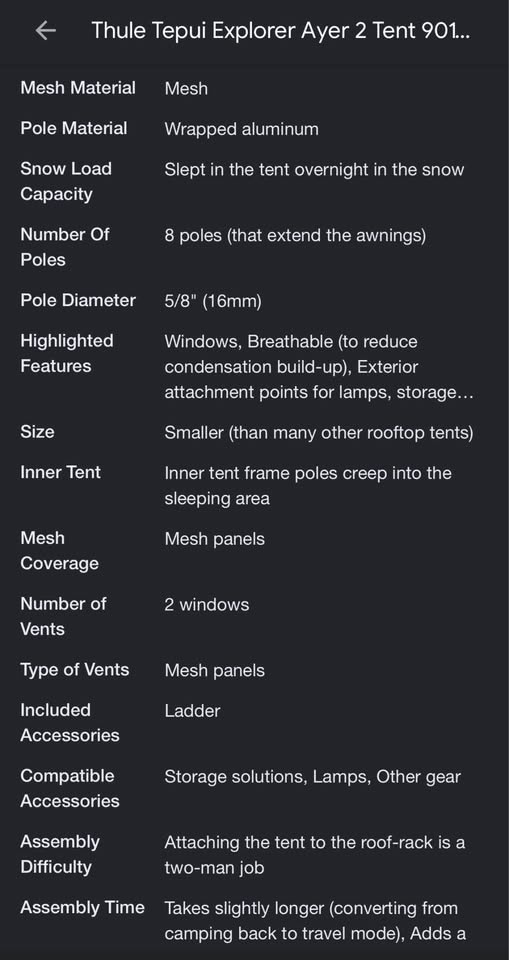
Task: Select the Compatible Accessories value text
Action: 312,778
